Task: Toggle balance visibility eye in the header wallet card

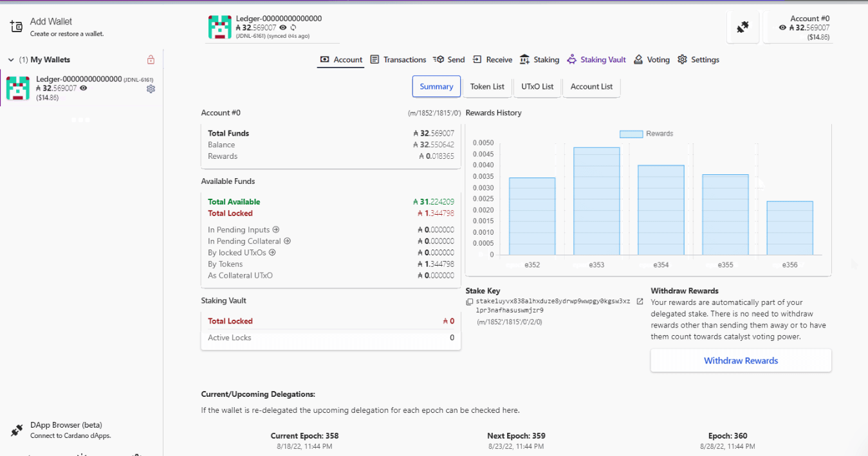Action: [x=283, y=28]
